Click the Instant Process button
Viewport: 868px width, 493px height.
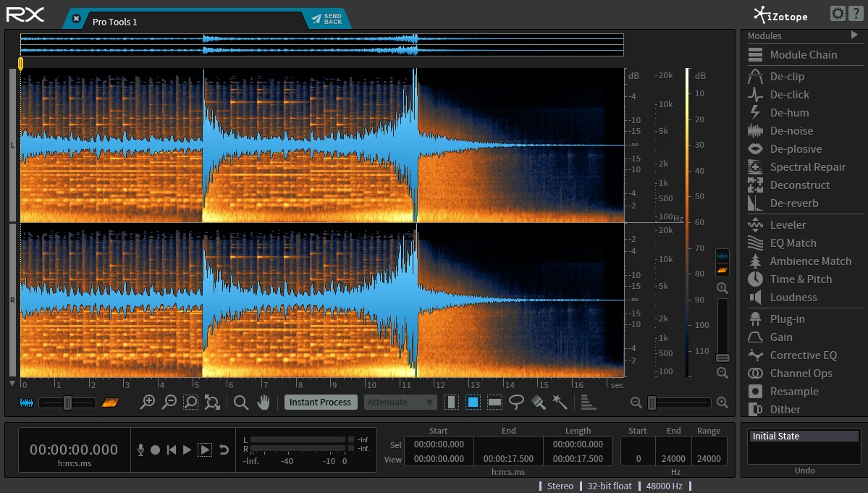point(320,403)
